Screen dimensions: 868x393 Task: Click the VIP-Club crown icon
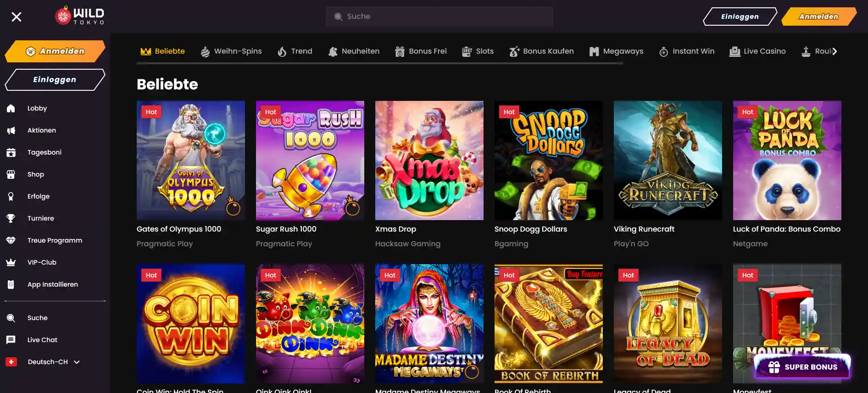pyautogui.click(x=11, y=262)
